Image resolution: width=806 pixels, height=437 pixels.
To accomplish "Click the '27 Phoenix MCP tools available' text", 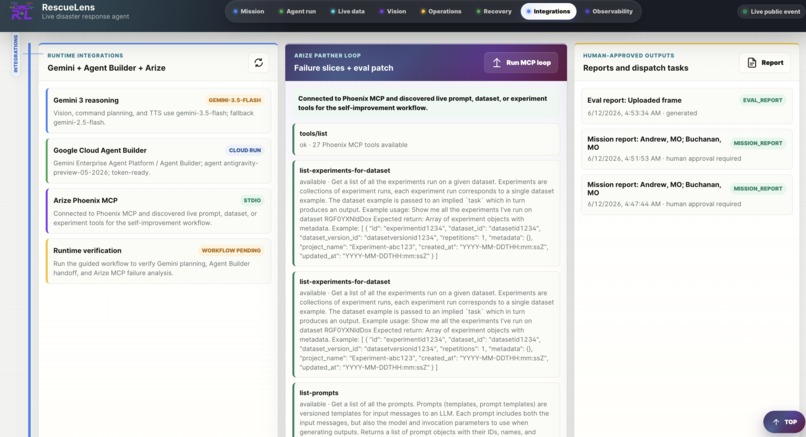I will (360, 145).
